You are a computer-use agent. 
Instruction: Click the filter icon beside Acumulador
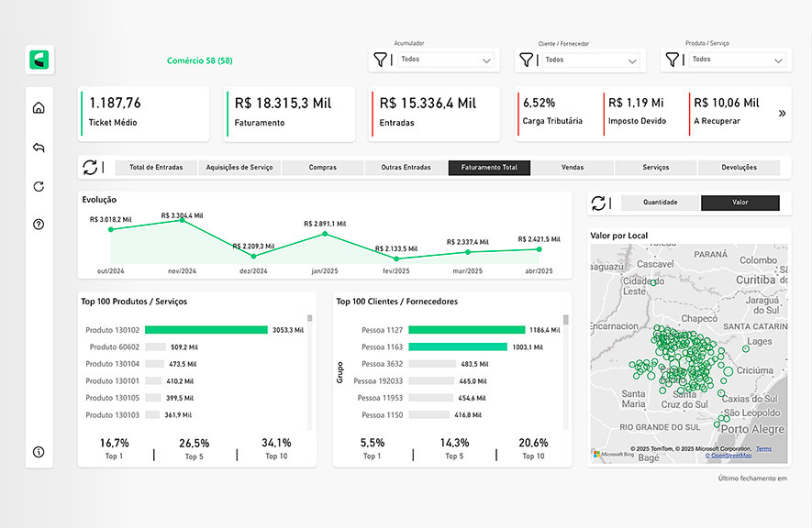tap(380, 60)
